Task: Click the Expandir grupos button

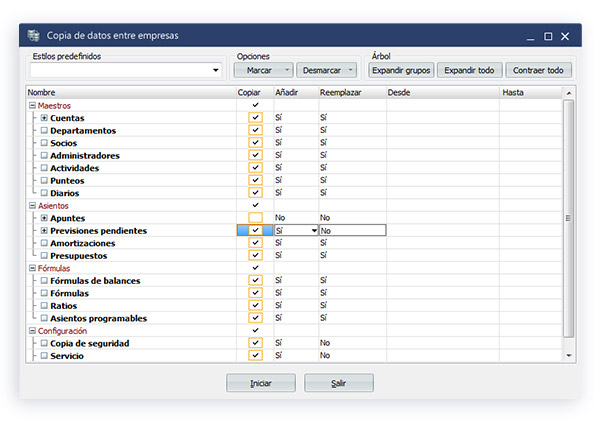Action: click(401, 71)
